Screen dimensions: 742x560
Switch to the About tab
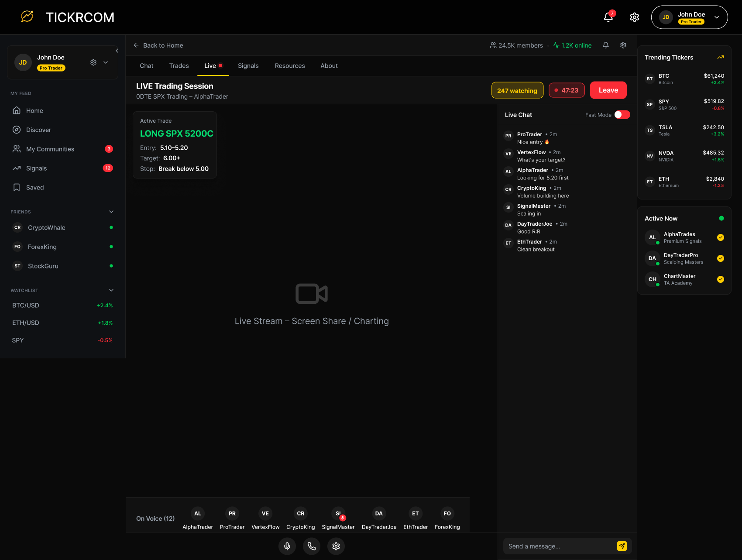click(329, 66)
